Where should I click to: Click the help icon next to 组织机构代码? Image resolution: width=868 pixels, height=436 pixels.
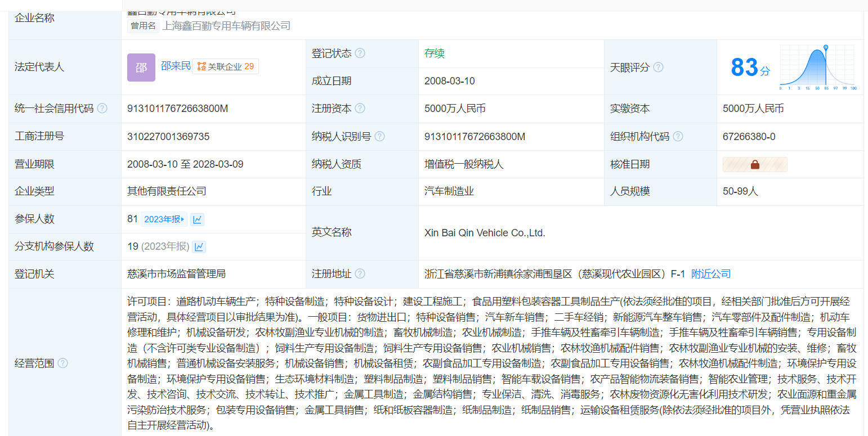pyautogui.click(x=678, y=136)
